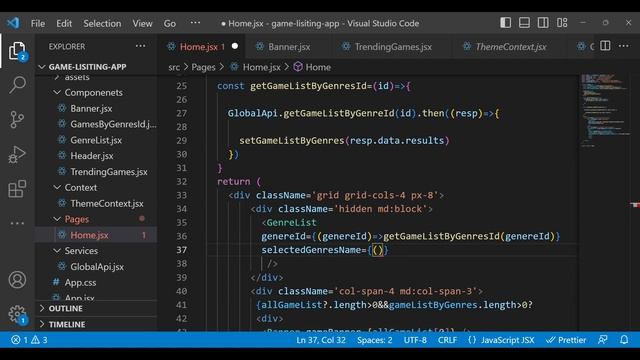Viewport: 640px width, 360px height.
Task: Open warnings count in status bar
Action: [40, 340]
